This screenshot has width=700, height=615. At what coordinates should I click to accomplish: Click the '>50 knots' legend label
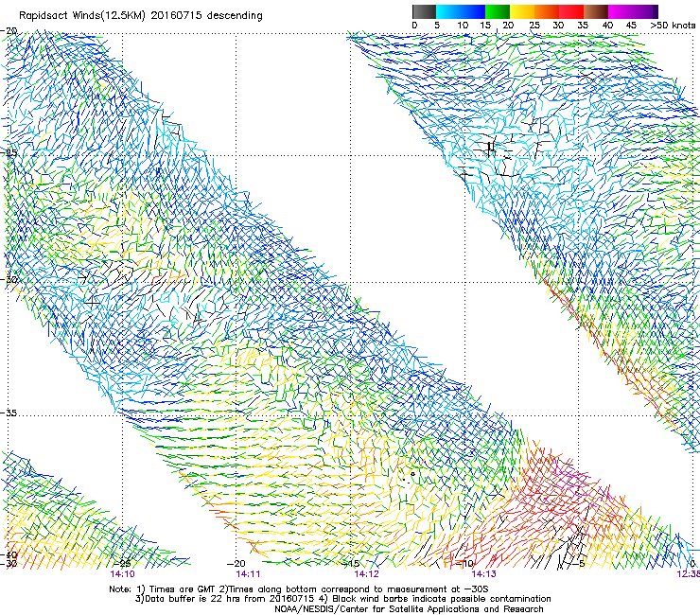click(673, 26)
